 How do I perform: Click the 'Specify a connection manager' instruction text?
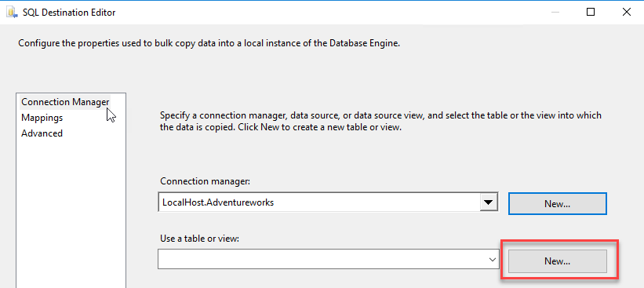pos(380,121)
